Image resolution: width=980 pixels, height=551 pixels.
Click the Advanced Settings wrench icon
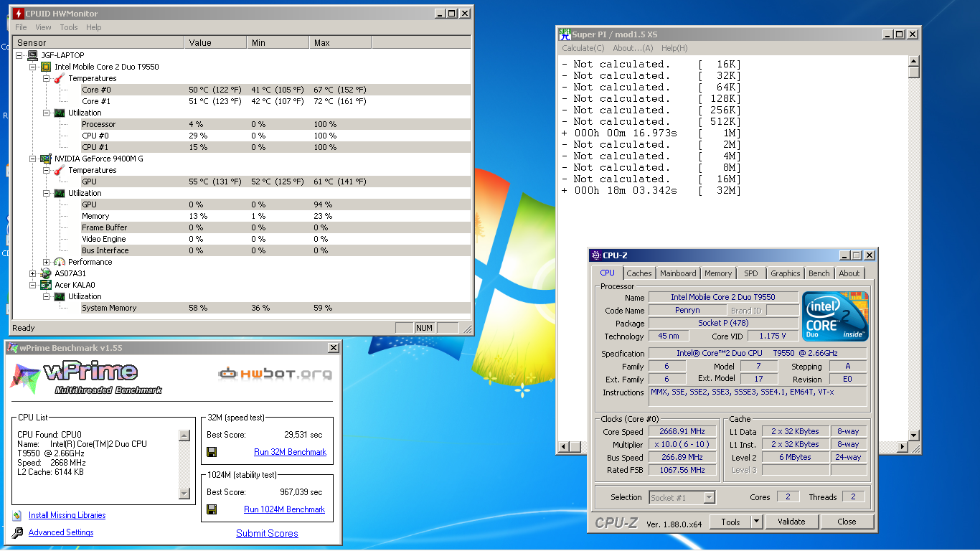click(x=17, y=532)
